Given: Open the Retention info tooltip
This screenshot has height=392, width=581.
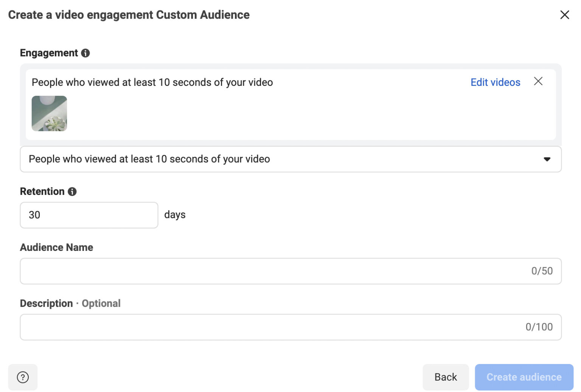Looking at the screenshot, I should [x=73, y=191].
